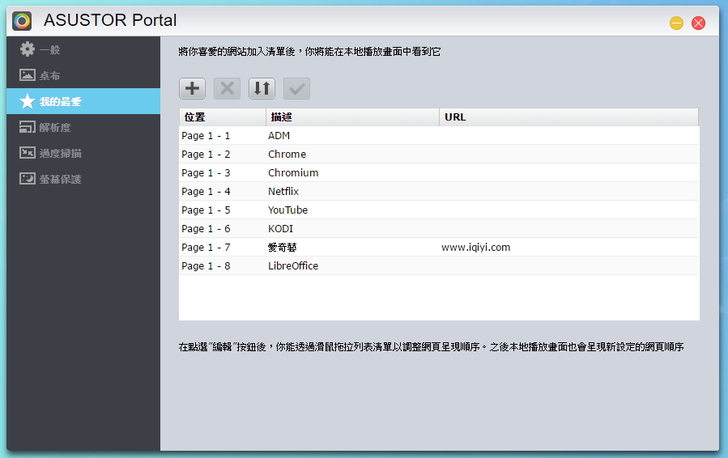
Task: Select the Chrome row in the list
Action: (438, 154)
